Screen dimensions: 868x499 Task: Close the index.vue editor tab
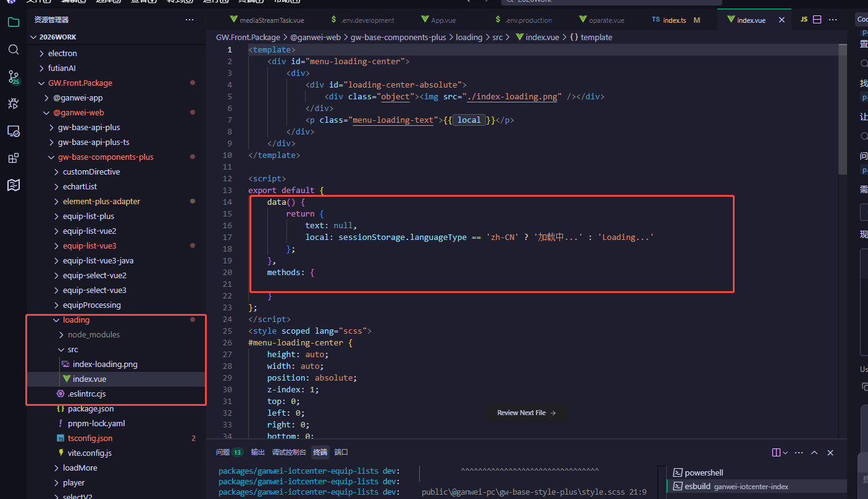782,20
